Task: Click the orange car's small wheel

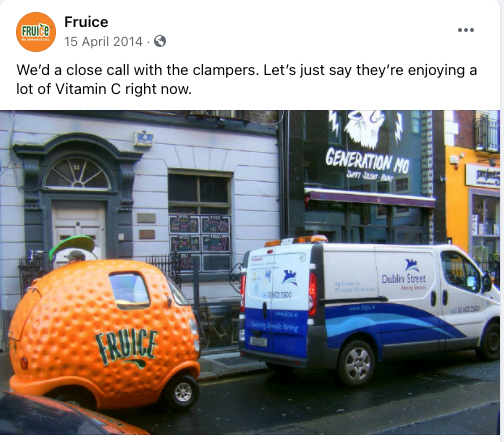Action: [x=182, y=392]
